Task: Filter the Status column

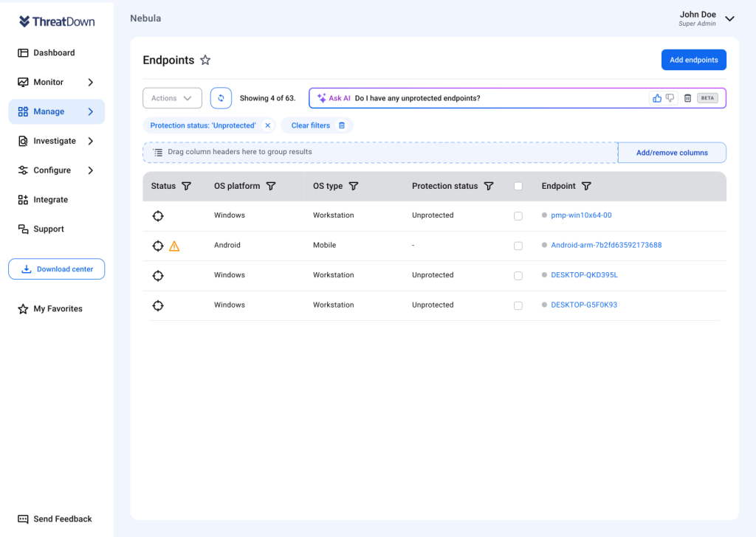Action: (x=186, y=187)
